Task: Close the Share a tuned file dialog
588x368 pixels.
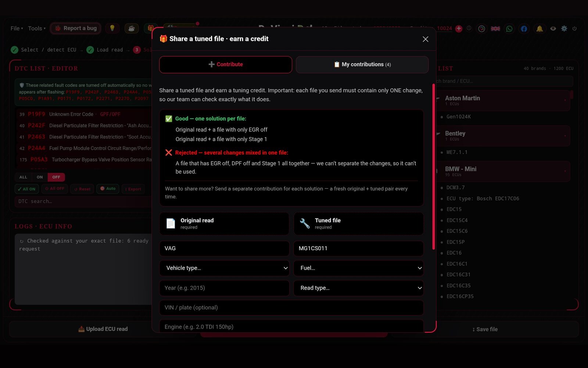Action: [x=426, y=39]
